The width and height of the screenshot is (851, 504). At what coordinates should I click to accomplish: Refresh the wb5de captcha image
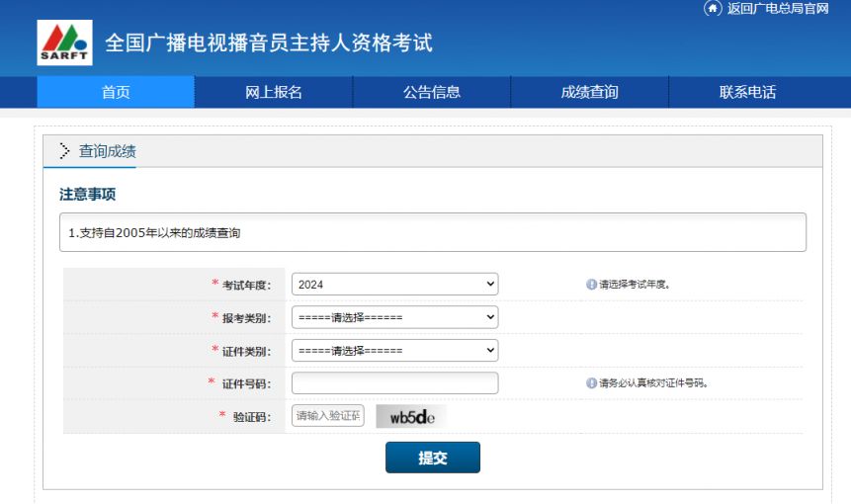[x=411, y=416]
